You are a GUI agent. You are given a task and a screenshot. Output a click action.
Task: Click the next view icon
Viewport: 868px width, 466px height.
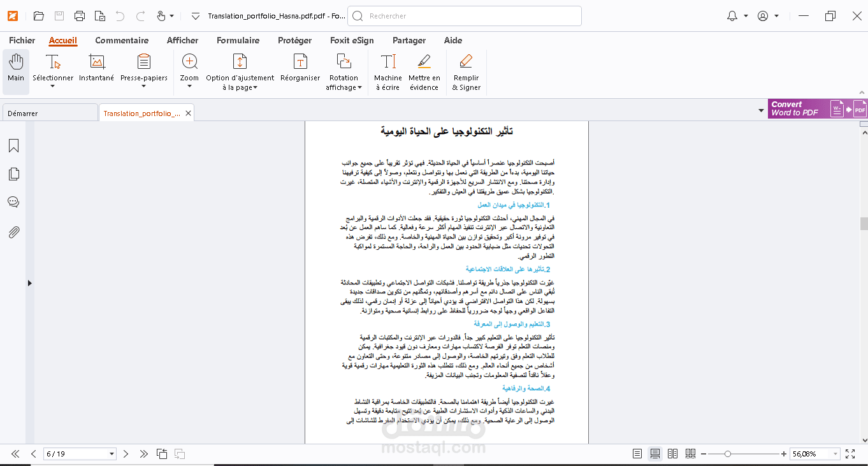point(180,454)
